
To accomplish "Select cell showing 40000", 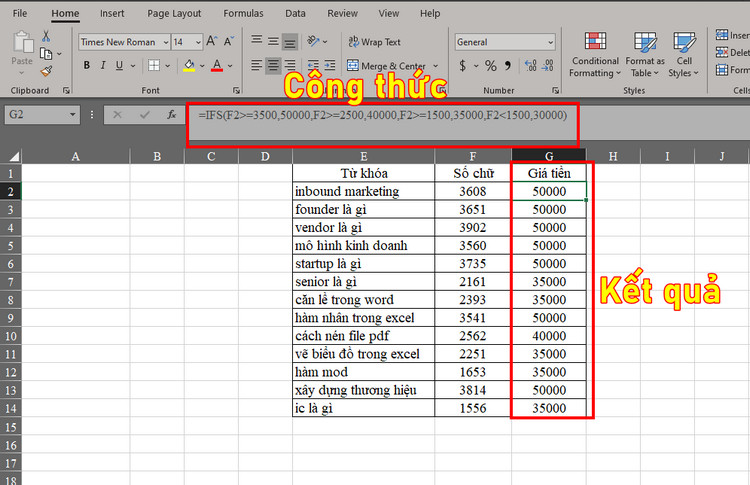I will pyautogui.click(x=549, y=336).
